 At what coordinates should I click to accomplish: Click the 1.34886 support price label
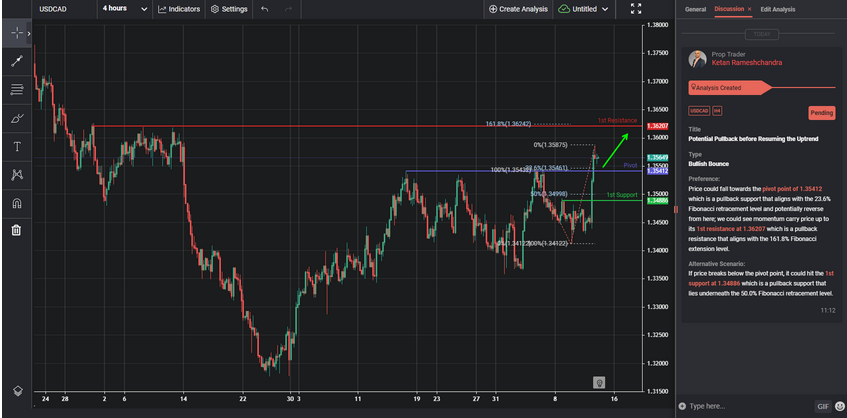point(657,201)
